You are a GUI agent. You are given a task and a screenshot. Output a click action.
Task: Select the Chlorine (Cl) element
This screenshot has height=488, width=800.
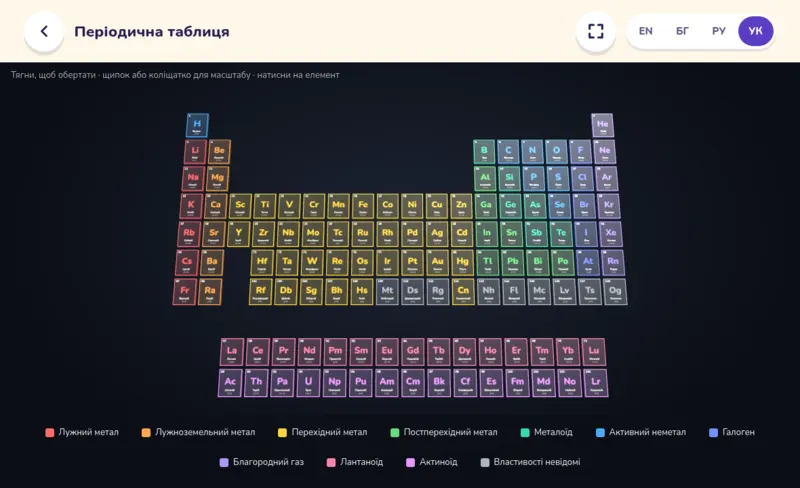pos(582,179)
